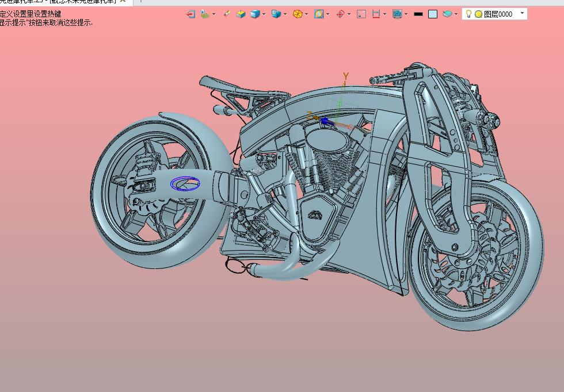Click the light blue fill color swatch

(433, 14)
